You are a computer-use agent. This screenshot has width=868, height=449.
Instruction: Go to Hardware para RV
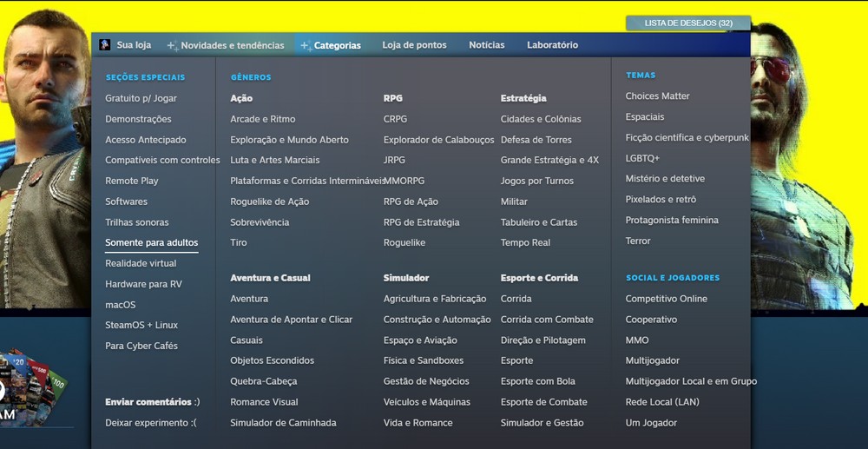click(143, 284)
